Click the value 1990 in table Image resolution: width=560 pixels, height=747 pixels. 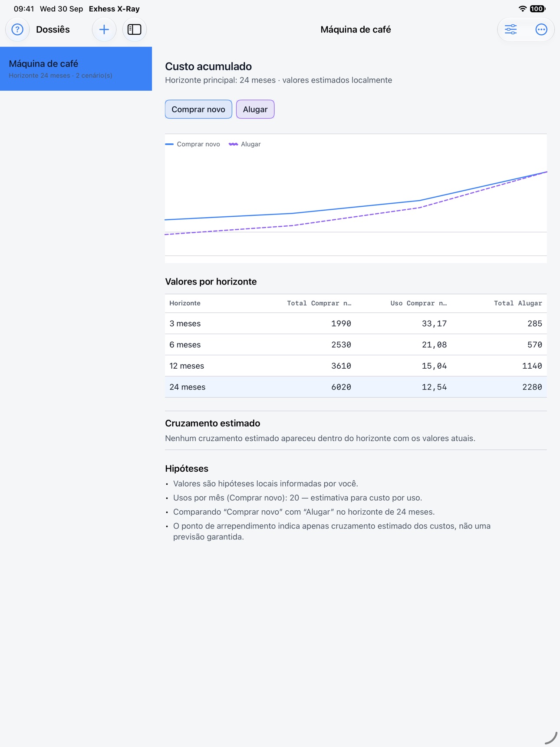pos(341,324)
